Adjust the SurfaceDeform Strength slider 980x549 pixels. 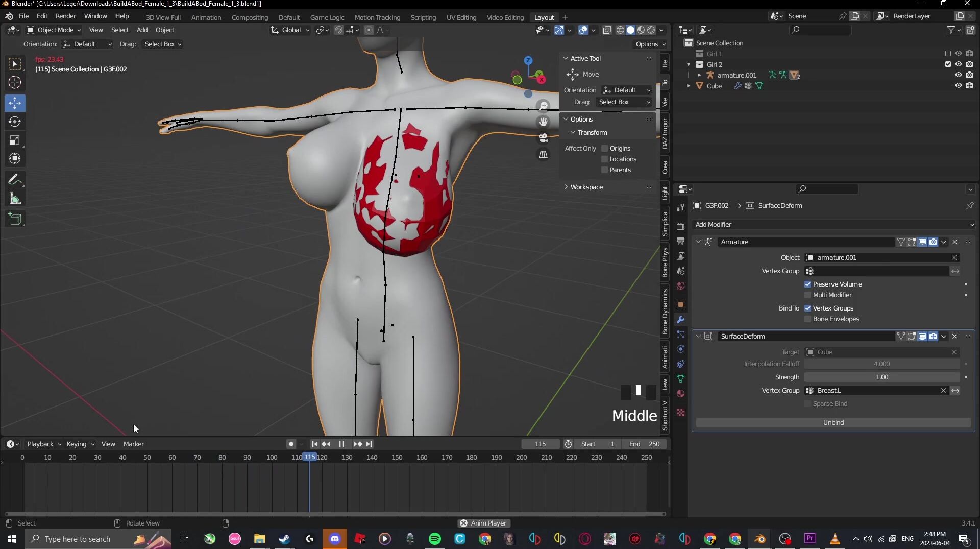coord(881,377)
